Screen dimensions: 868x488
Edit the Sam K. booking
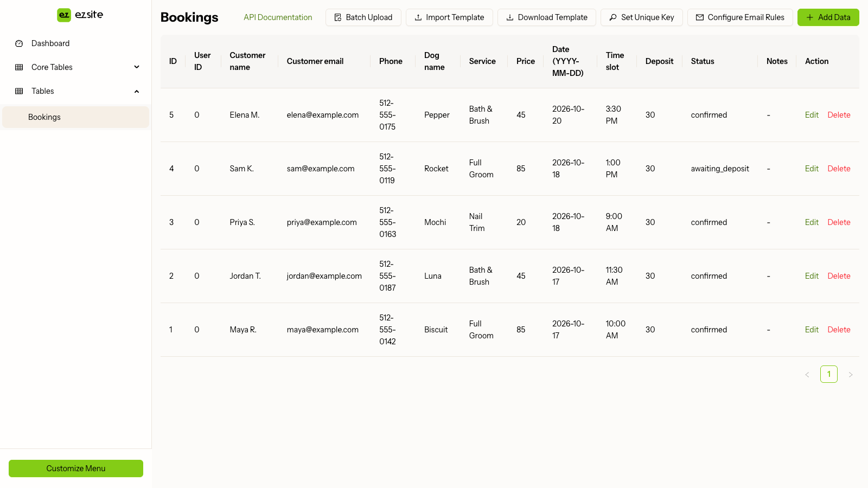coord(812,169)
